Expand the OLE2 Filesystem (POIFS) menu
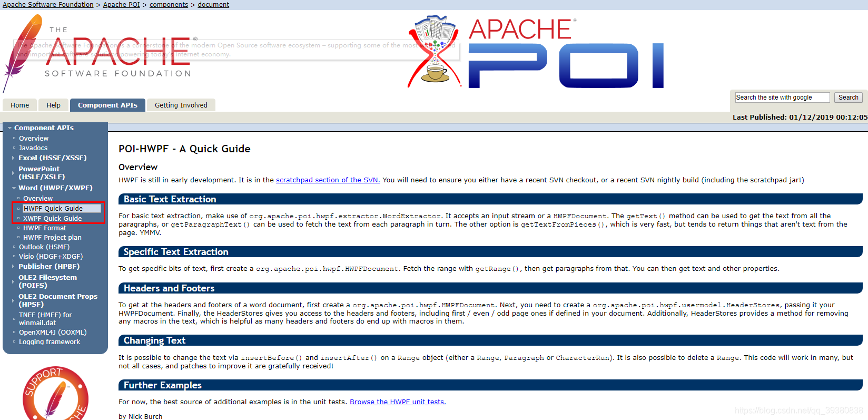Viewport: 868px width, 420px height. 47,281
